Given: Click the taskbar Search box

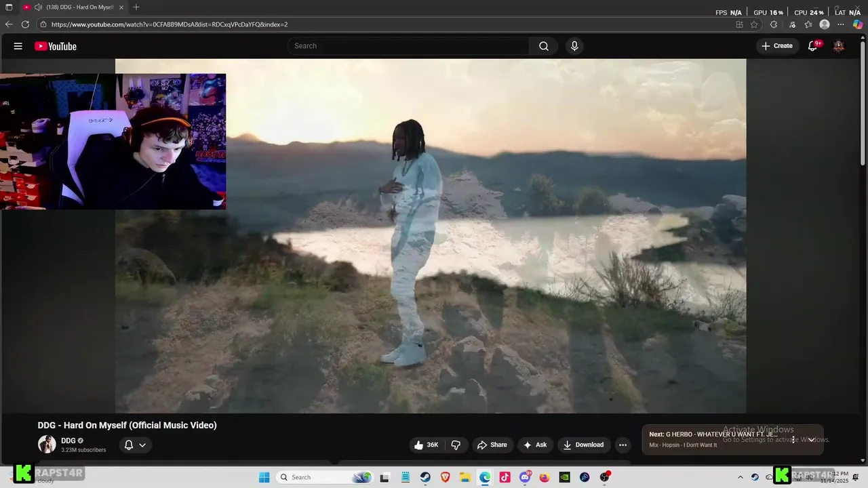Looking at the screenshot, I should tap(324, 477).
